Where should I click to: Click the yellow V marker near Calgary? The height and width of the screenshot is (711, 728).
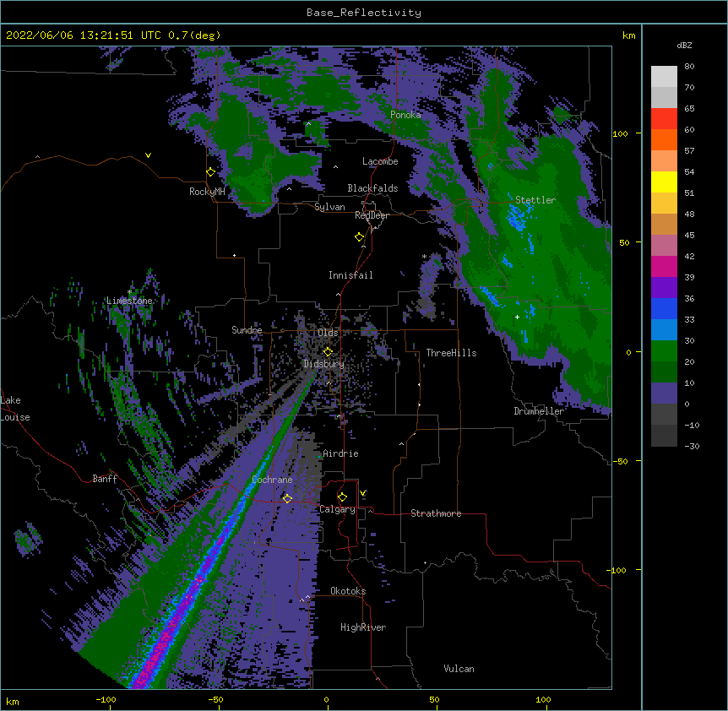click(362, 493)
